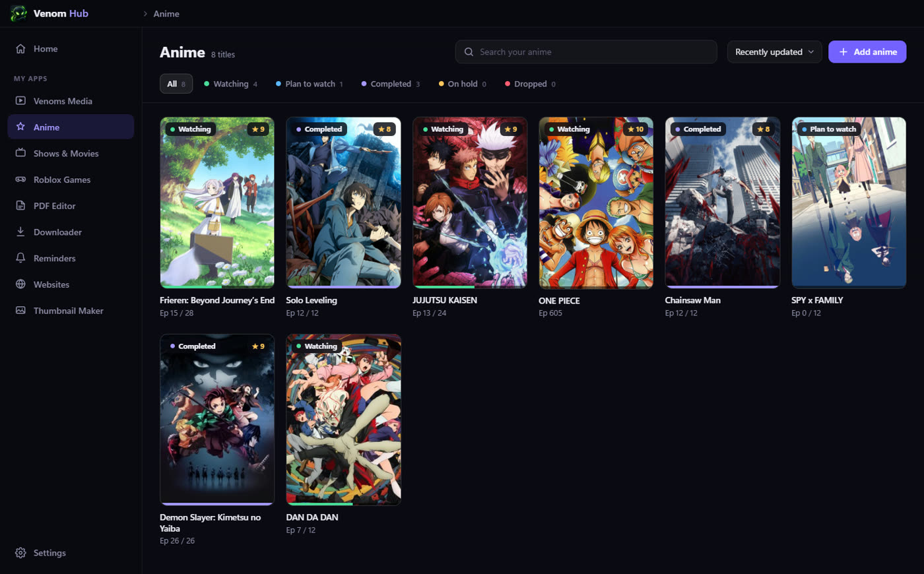This screenshot has width=924, height=574.
Task: Go to Home in the sidebar
Action: 71,49
